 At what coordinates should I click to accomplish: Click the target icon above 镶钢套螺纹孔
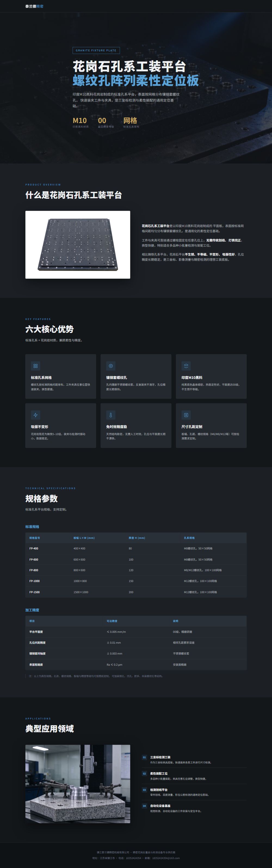tap(111, 366)
